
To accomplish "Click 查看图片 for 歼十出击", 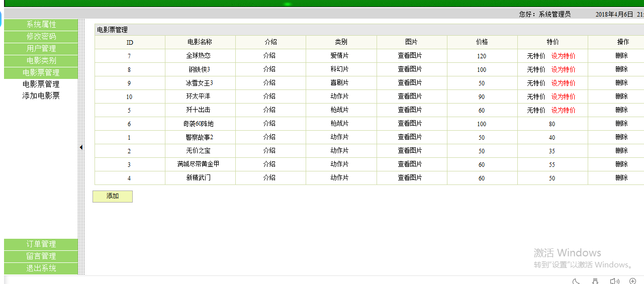I will (410, 110).
